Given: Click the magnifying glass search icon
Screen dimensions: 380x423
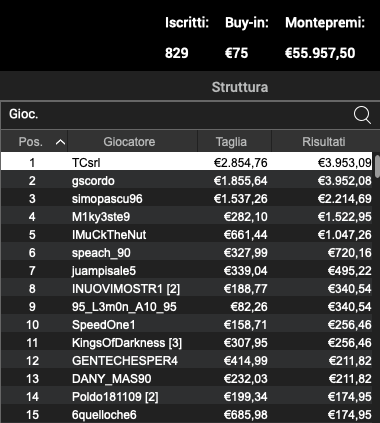Looking at the screenshot, I should click(x=362, y=115).
